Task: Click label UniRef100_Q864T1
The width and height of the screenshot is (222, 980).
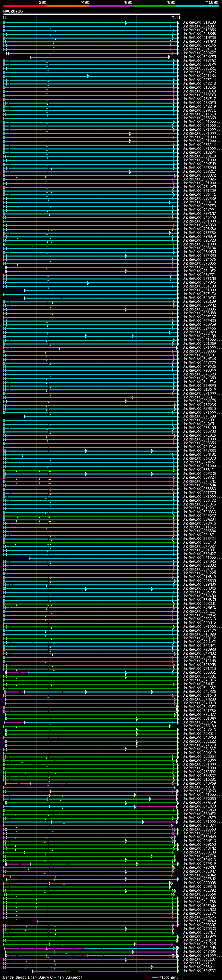Action: (x=199, y=194)
